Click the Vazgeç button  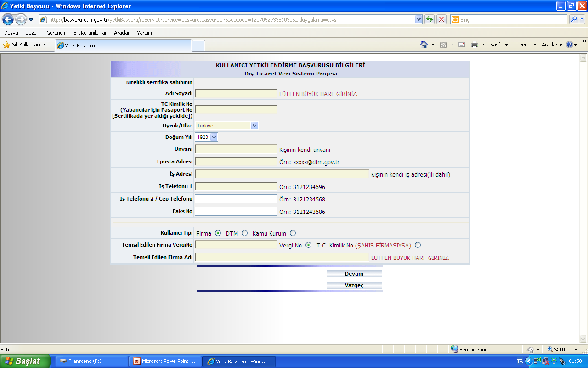(x=354, y=285)
